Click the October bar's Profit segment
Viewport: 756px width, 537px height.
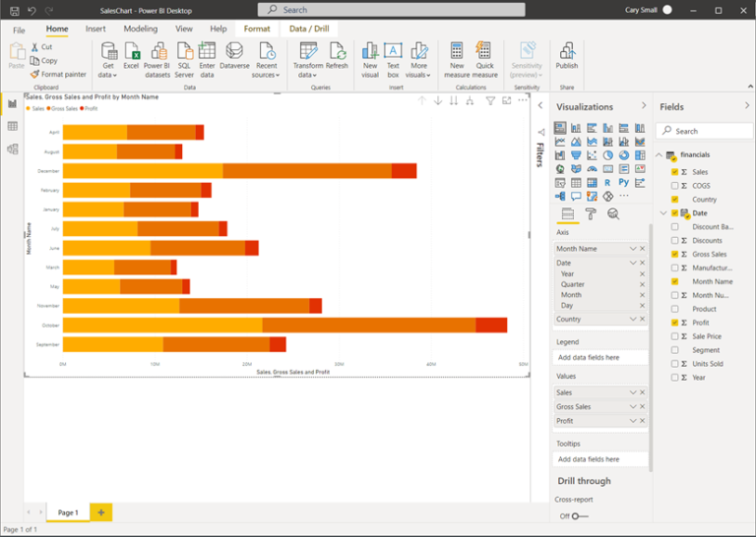[x=491, y=326]
